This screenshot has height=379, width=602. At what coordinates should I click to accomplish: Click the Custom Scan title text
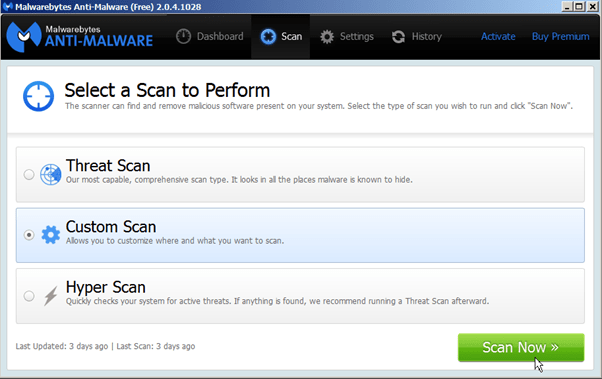point(111,227)
